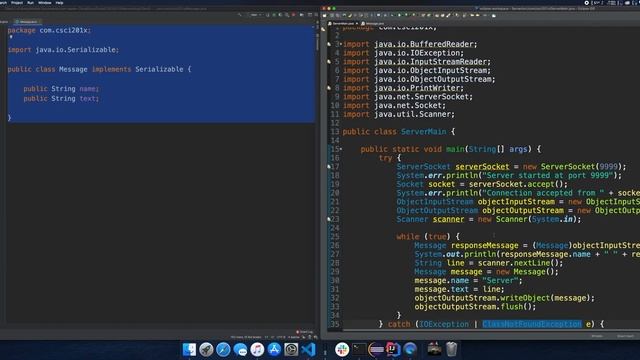Viewport: 640px width, 360px height.
Task: Click warning marker beside line 23
Action: 329,219
